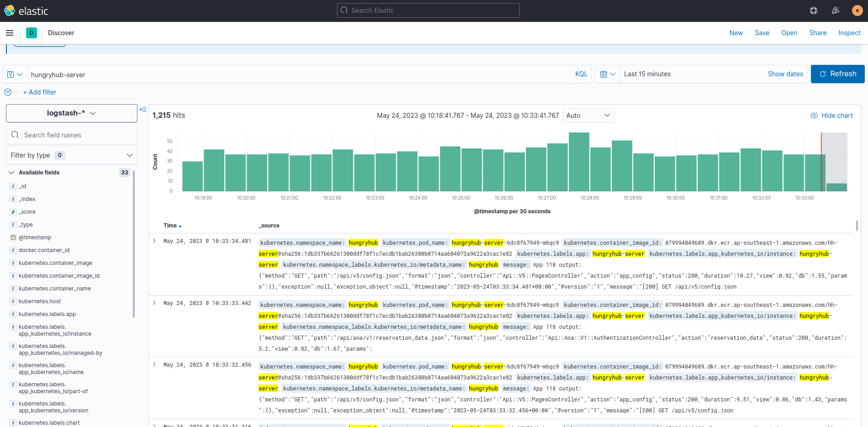Open the logstash-* index pattern dropdown
Screen dimensions: 868x427
[72, 113]
